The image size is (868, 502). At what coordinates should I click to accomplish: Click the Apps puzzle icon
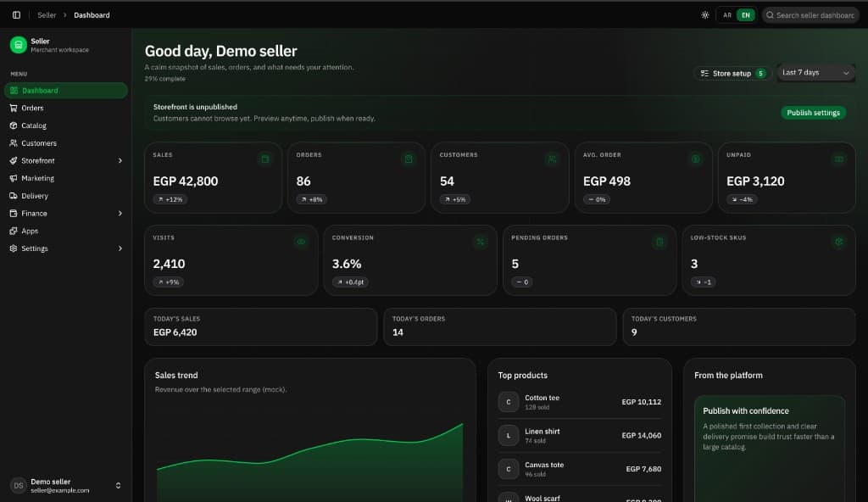coord(14,231)
